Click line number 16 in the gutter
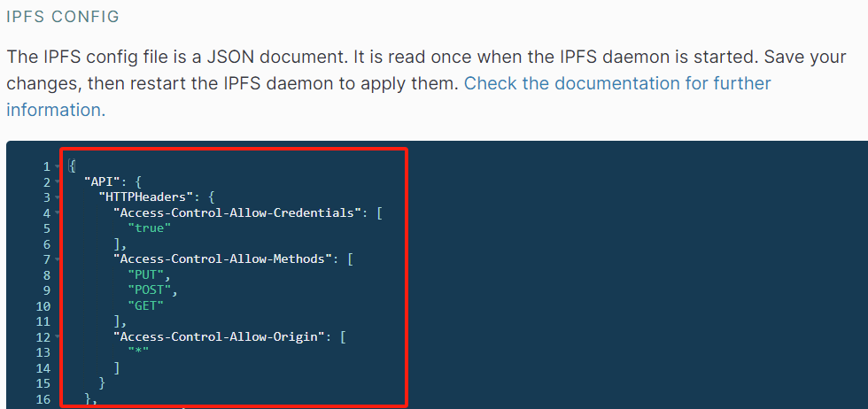868x409 pixels. (43, 399)
